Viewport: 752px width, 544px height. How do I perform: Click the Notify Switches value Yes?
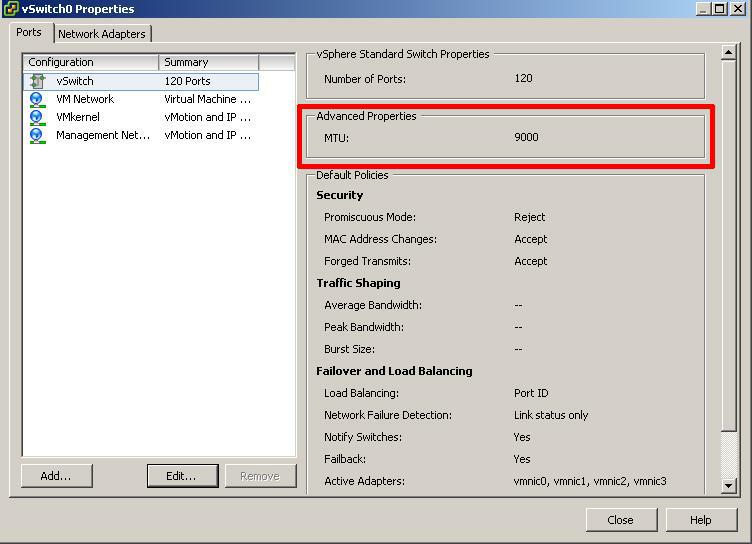[522, 438]
